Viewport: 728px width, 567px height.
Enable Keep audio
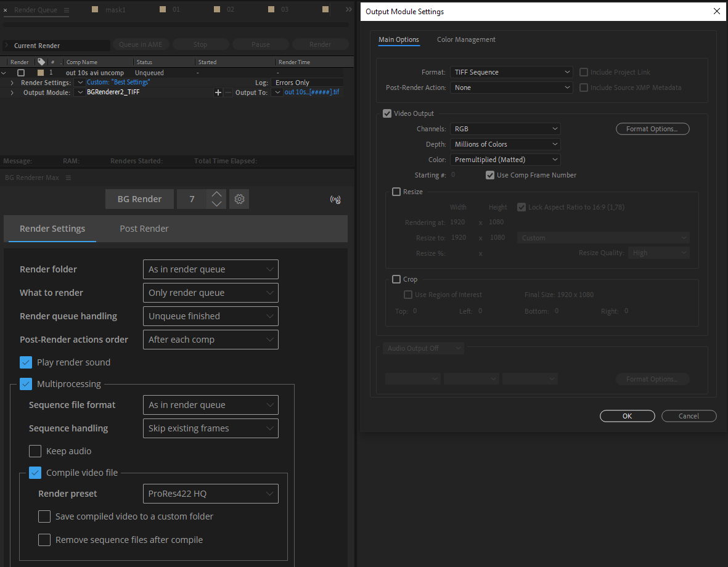coord(35,451)
